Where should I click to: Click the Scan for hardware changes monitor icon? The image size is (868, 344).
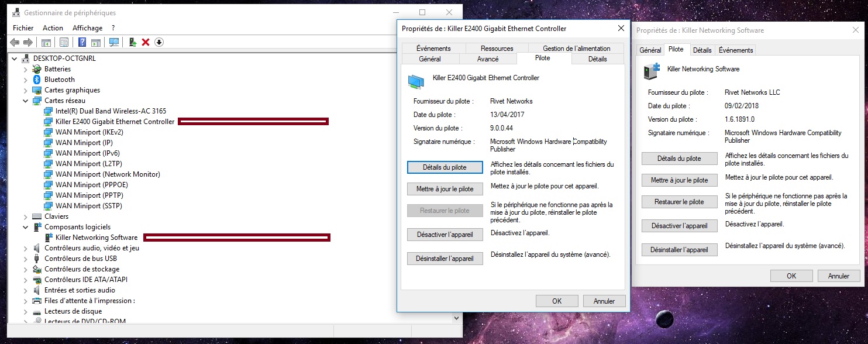pyautogui.click(x=114, y=42)
